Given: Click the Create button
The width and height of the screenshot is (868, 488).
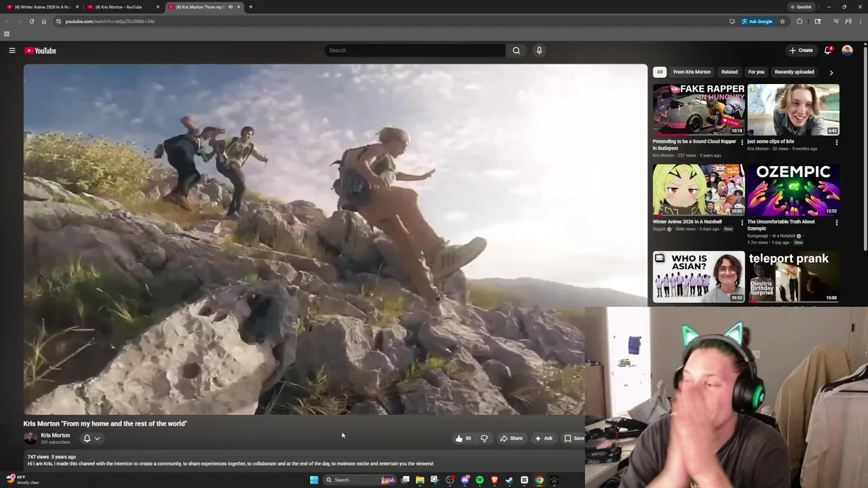Looking at the screenshot, I should tap(801, 50).
